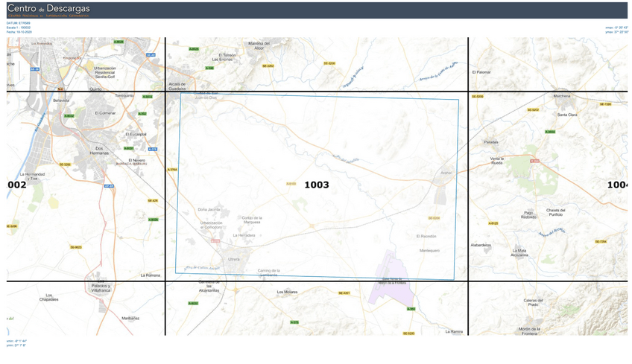The height and width of the screenshot is (364, 632).
Task: Click the Palacios y Villafranca label
Action: pyautogui.click(x=101, y=288)
